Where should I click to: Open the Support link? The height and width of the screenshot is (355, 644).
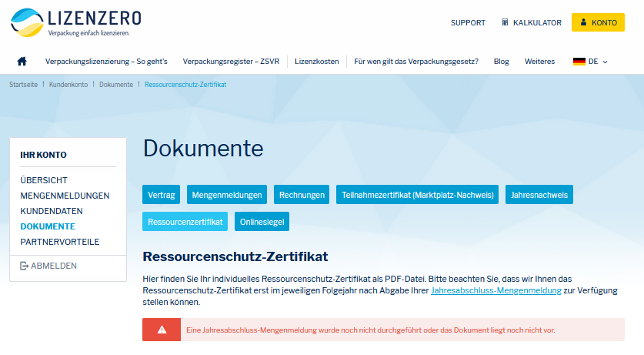click(468, 22)
